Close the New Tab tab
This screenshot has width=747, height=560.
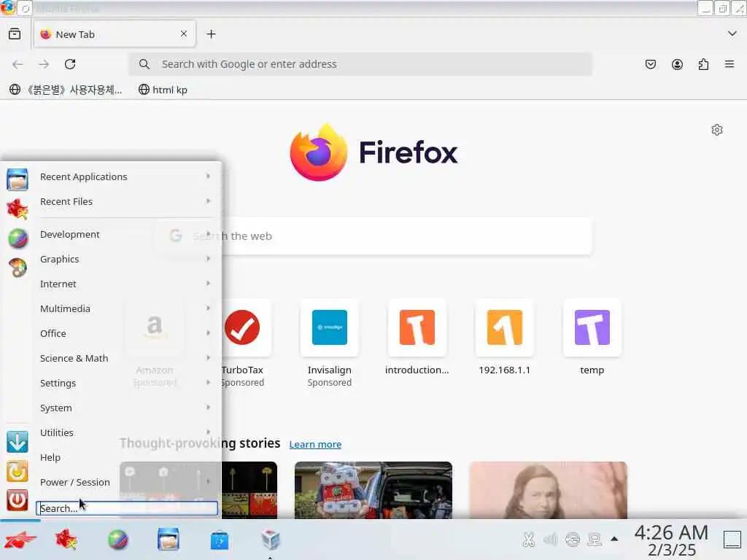point(184,34)
